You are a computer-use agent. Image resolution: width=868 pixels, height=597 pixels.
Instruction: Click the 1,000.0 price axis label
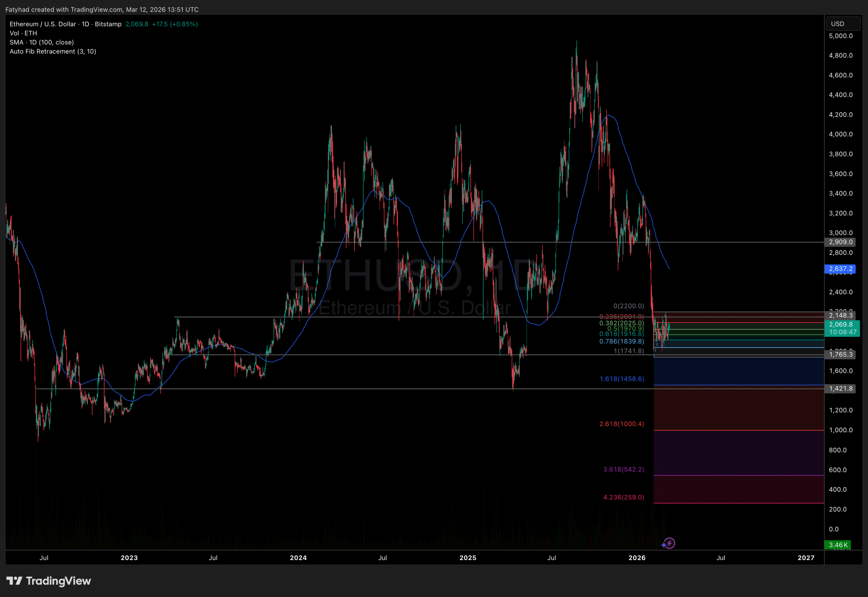[841, 430]
